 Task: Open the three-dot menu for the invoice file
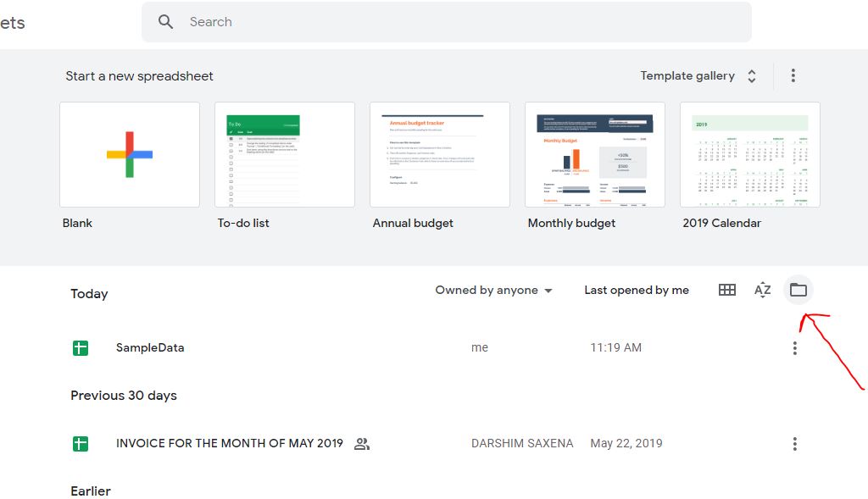pyautogui.click(x=794, y=443)
